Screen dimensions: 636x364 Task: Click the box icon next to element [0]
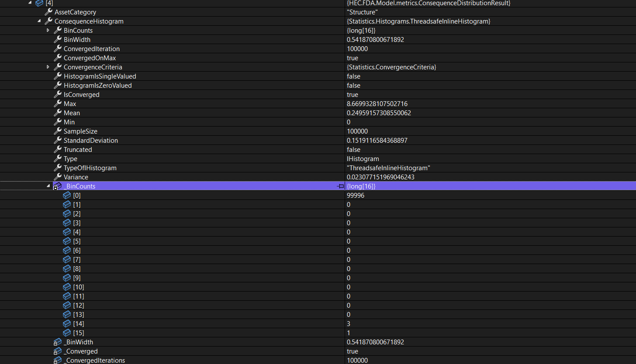pyautogui.click(x=66, y=195)
